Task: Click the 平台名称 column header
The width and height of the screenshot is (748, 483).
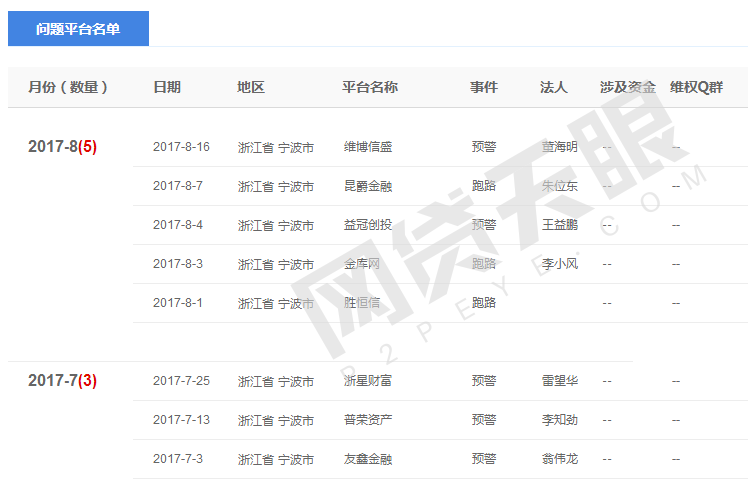Action: (x=370, y=87)
